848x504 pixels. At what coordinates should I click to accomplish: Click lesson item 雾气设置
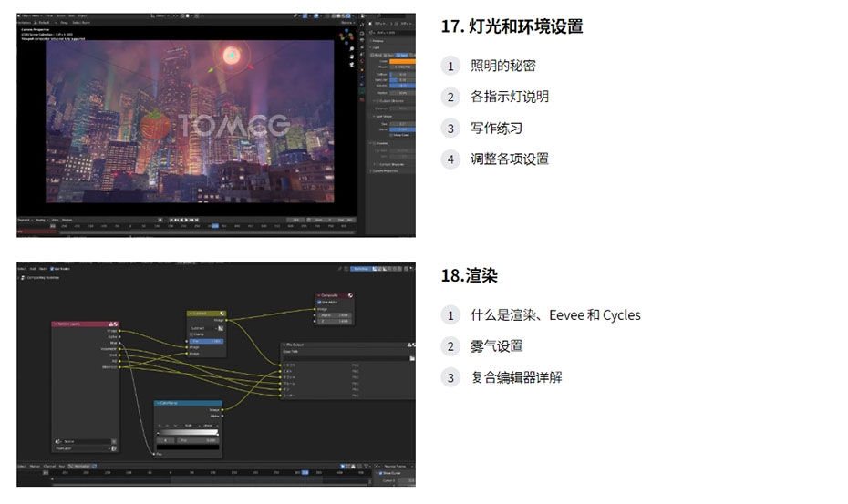(496, 346)
